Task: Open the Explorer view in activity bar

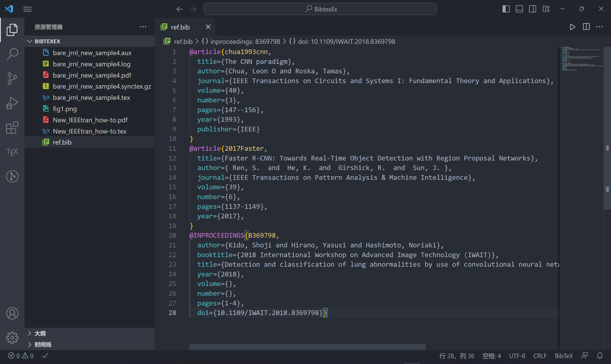Action: tap(12, 30)
